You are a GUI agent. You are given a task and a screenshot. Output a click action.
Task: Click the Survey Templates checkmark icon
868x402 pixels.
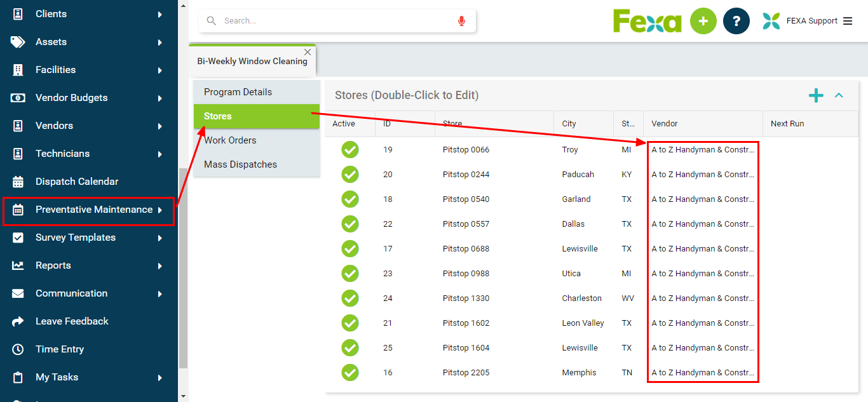(x=18, y=238)
